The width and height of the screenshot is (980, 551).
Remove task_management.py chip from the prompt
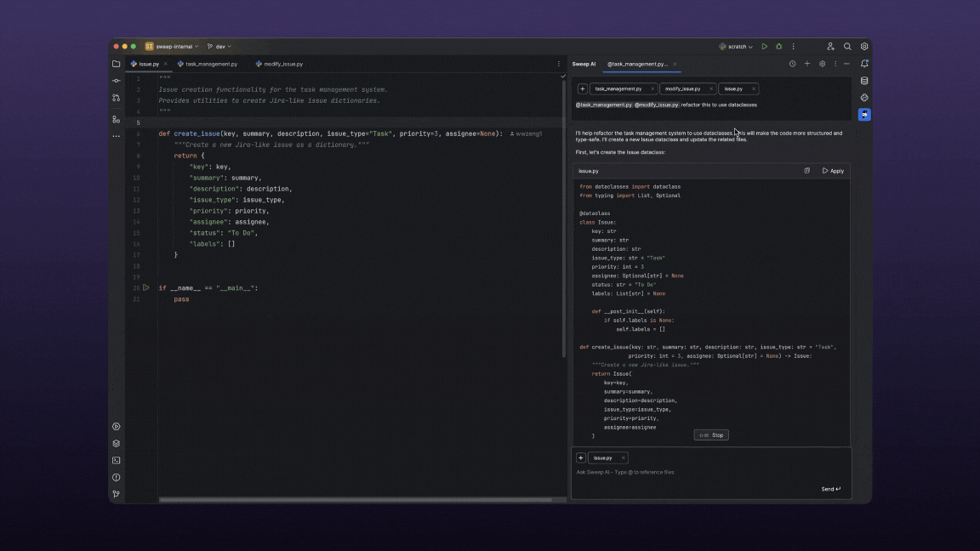click(x=652, y=88)
